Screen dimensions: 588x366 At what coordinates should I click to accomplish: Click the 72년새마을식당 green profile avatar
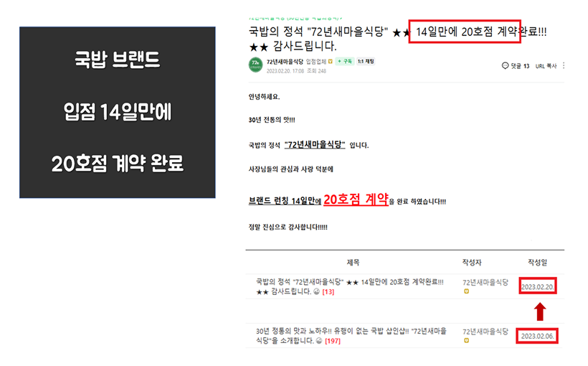255,65
